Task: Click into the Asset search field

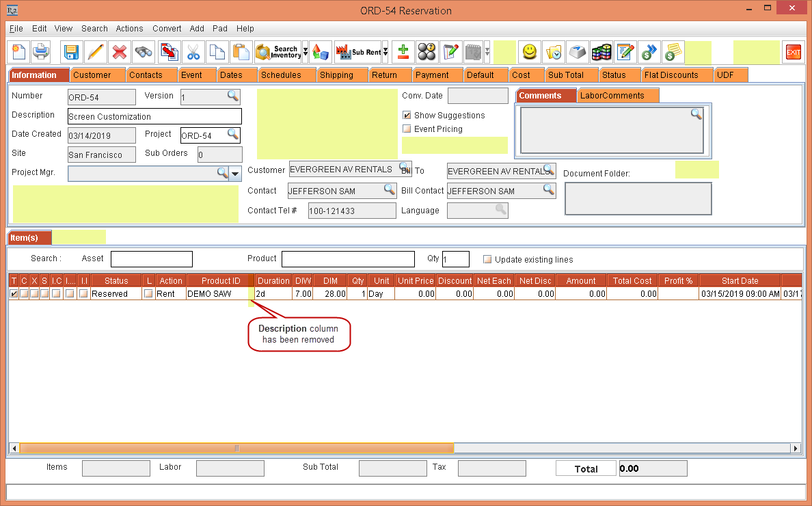Action: click(x=152, y=259)
